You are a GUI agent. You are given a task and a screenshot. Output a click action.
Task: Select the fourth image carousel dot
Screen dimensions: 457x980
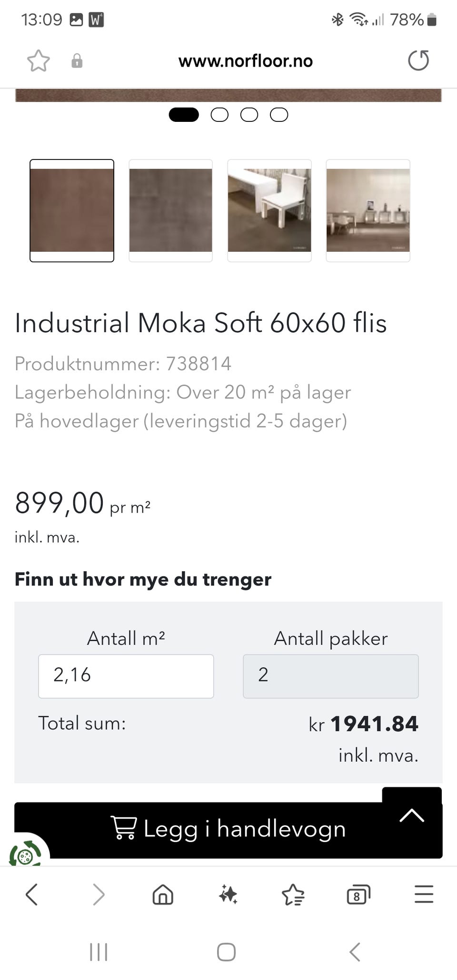(279, 115)
